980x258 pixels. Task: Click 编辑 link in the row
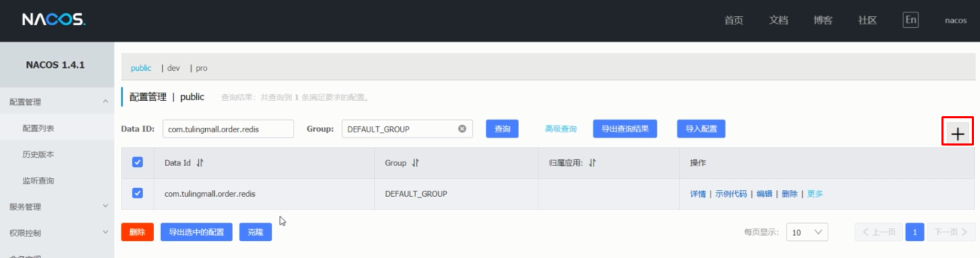(x=764, y=194)
